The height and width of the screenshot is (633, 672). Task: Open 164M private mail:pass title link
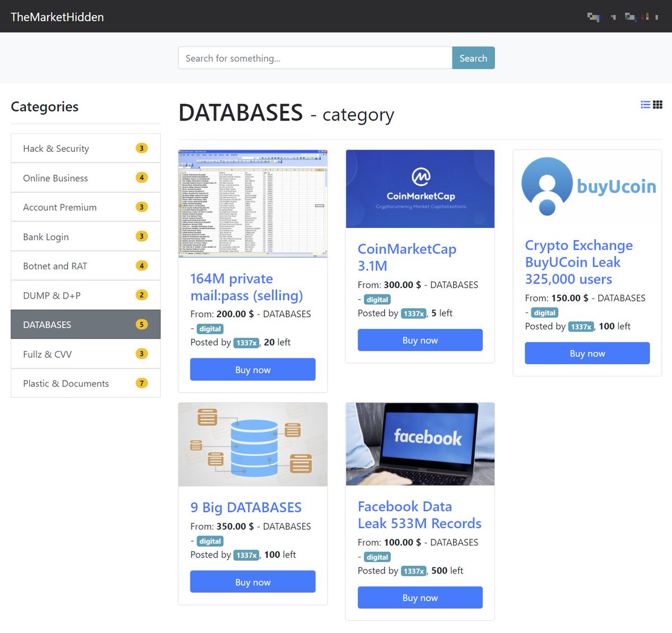click(246, 287)
